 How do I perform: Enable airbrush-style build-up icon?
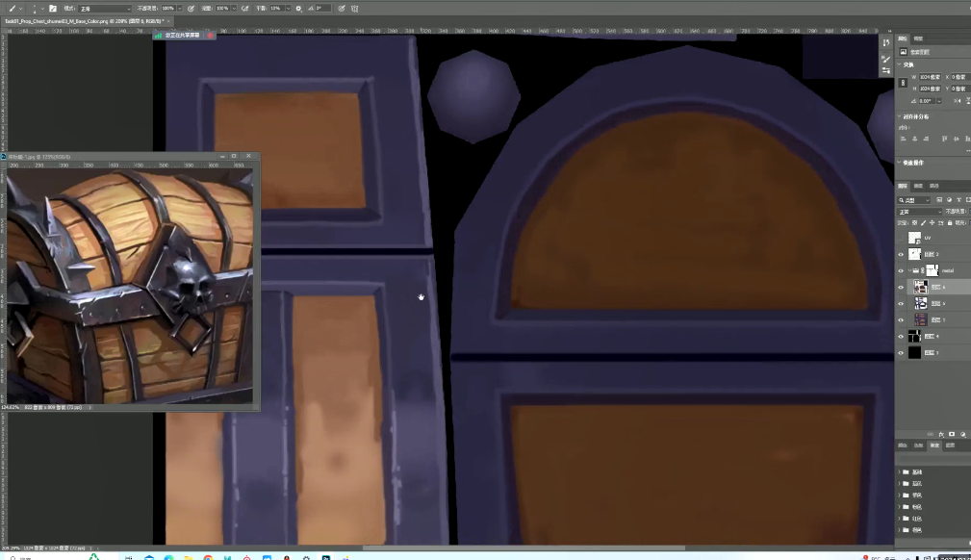(x=245, y=9)
